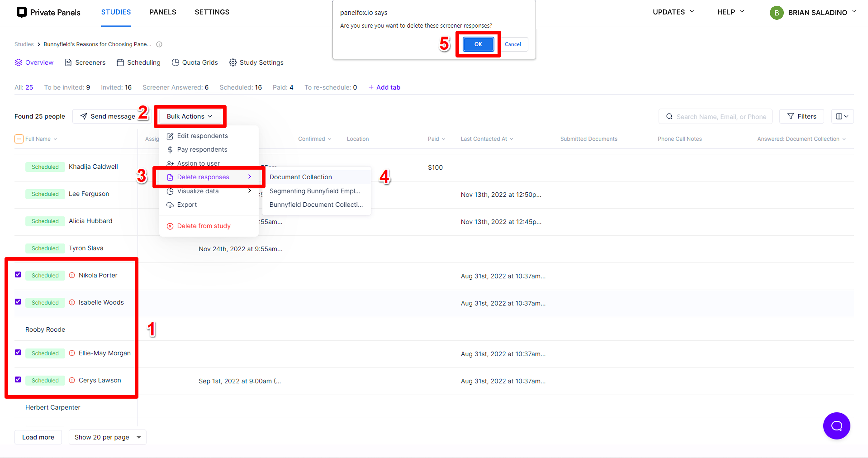Uncheck Ellie-May Morgan's checkbox
The height and width of the screenshot is (458, 868).
tap(18, 352)
